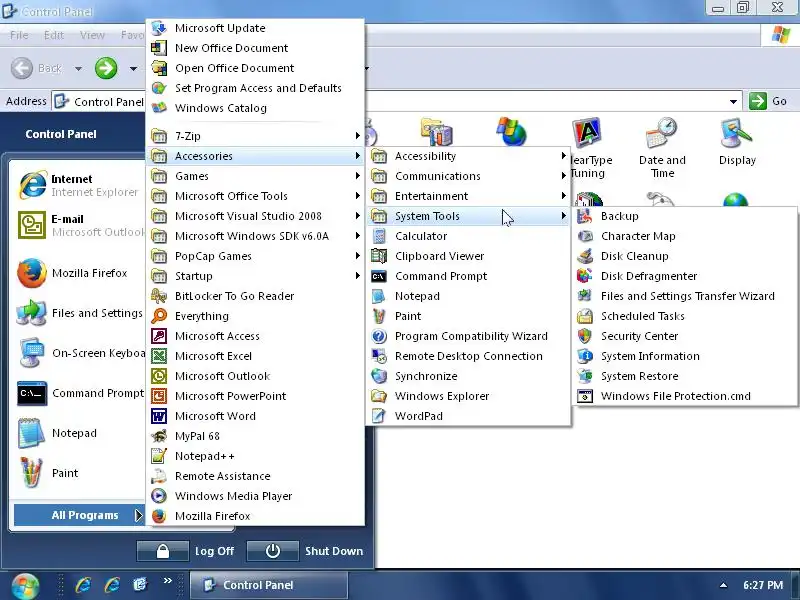
Task: Launch Character Map icon
Action: pyautogui.click(x=585, y=236)
